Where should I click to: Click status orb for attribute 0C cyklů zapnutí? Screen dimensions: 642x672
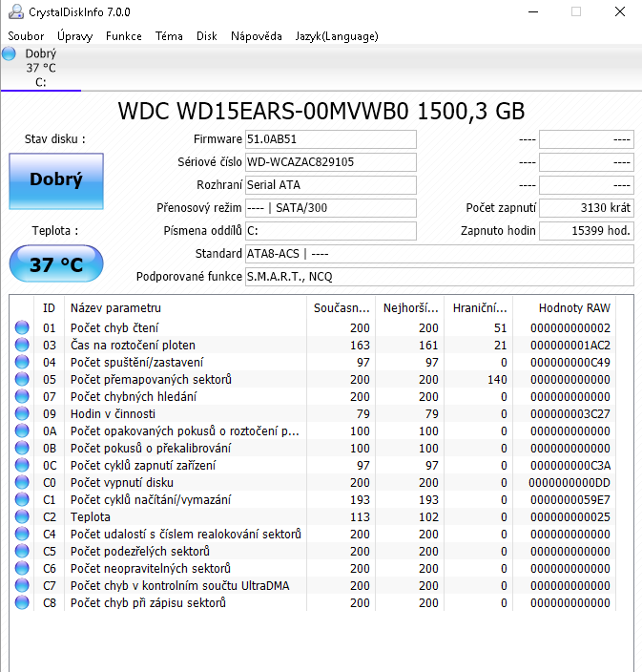tap(22, 465)
